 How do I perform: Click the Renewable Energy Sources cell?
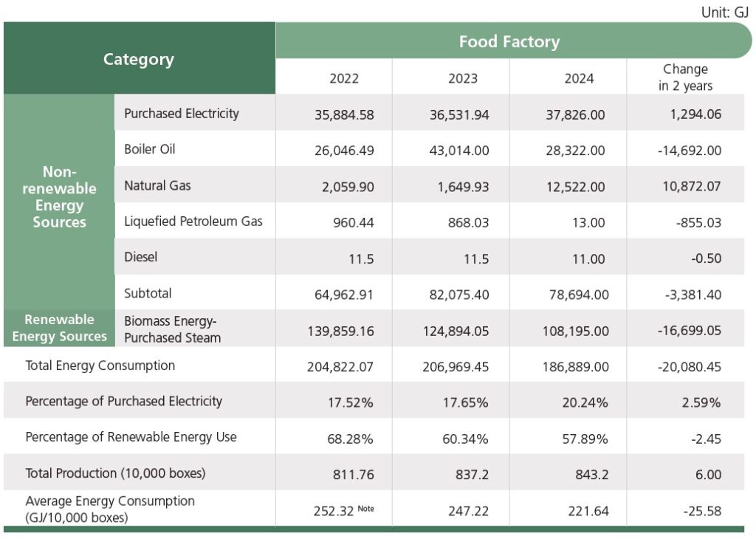point(59,328)
